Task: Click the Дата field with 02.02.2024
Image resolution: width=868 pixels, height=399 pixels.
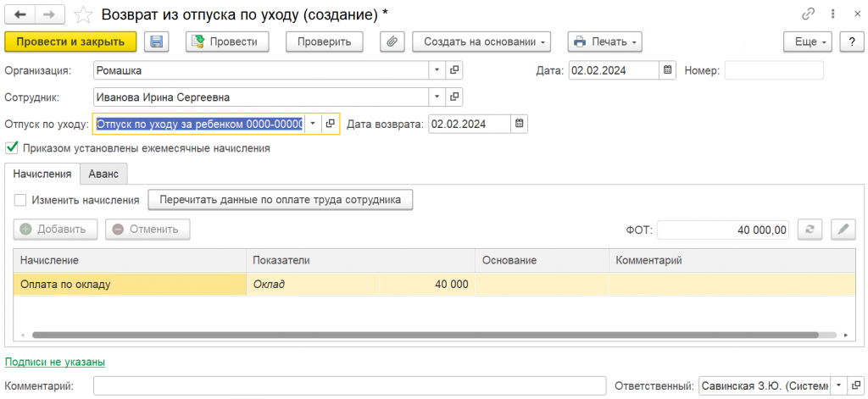Action: pos(614,70)
